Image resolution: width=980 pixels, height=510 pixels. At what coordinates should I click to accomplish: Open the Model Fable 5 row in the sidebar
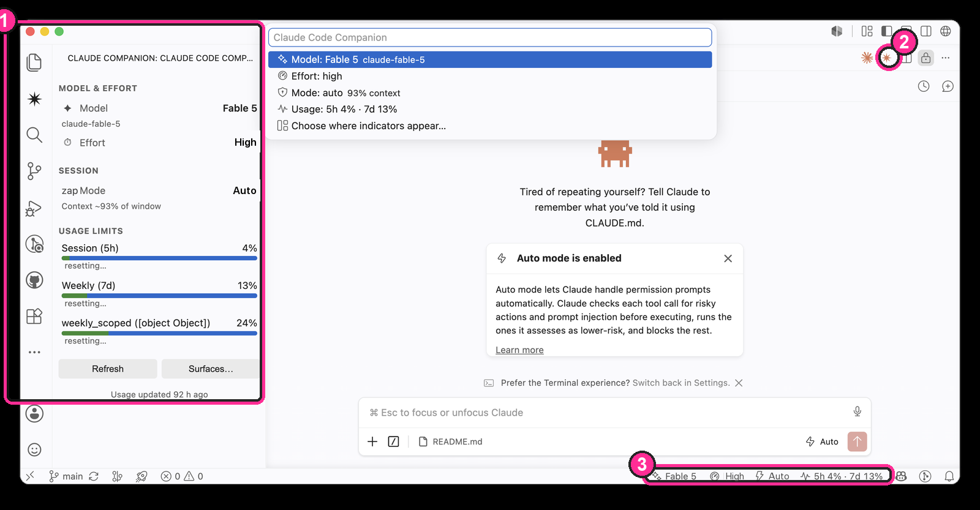pyautogui.click(x=159, y=108)
